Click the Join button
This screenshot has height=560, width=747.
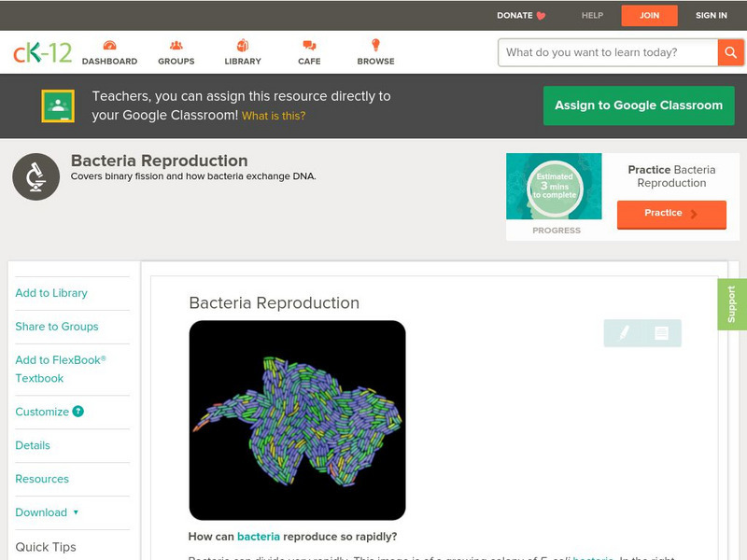pos(649,15)
